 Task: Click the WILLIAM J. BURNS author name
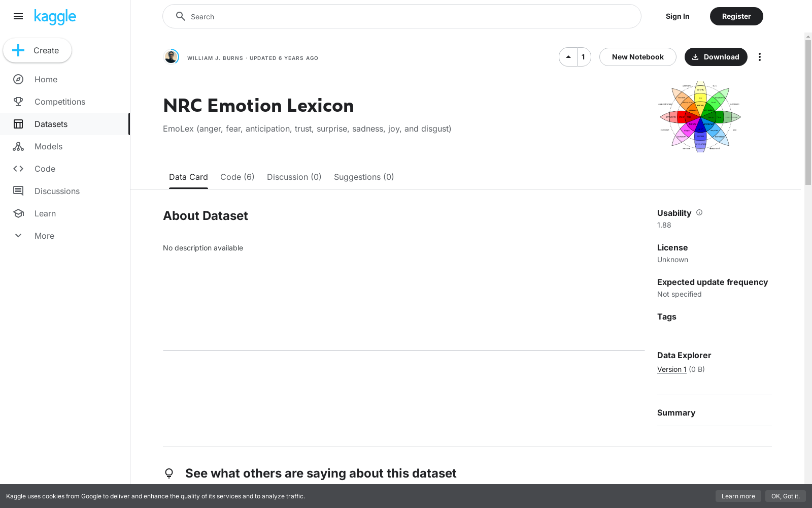[215, 58]
